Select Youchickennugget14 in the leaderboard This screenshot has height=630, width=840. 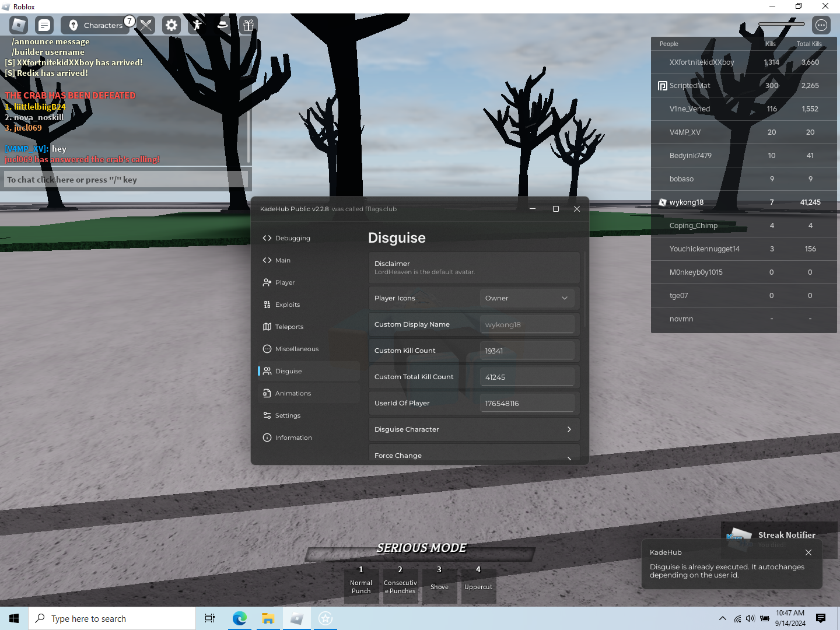pos(744,249)
